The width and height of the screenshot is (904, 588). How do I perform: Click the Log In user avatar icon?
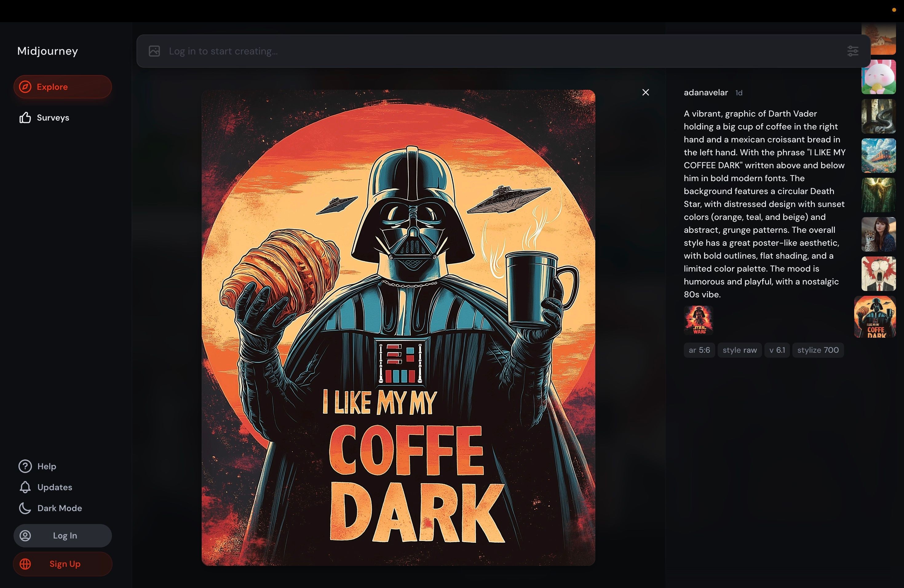point(25,536)
